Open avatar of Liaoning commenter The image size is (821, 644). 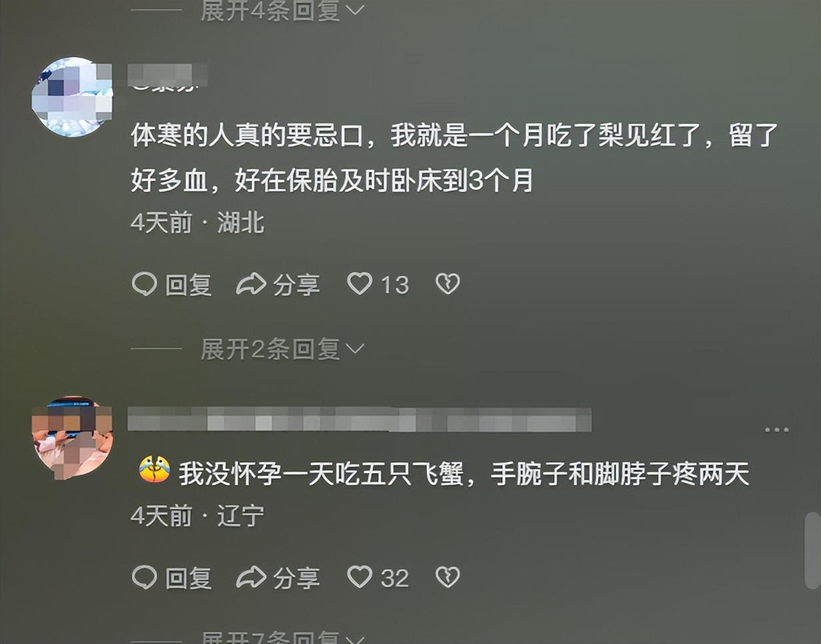coord(72,438)
